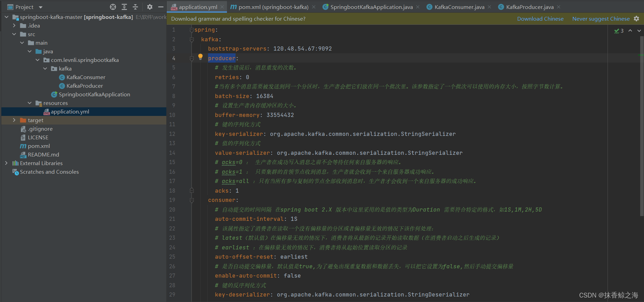Click the inspections checkmark widget
The image size is (644, 302).
[619, 31]
